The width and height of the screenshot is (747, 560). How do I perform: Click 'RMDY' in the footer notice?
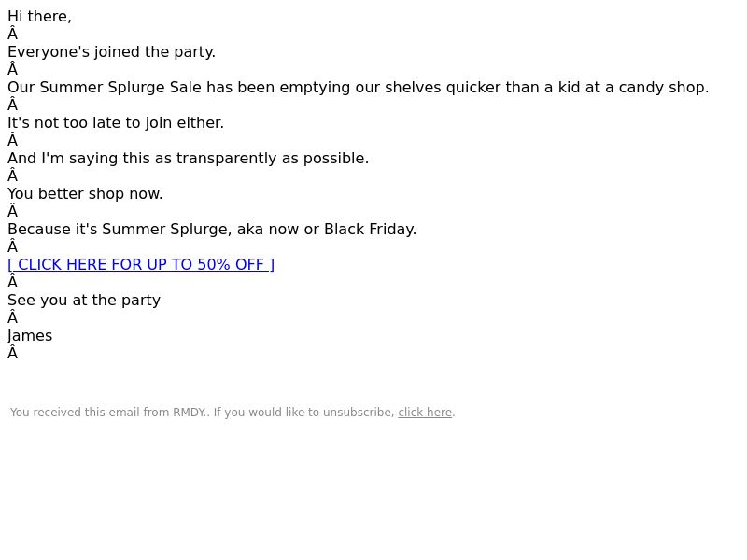pos(189,413)
